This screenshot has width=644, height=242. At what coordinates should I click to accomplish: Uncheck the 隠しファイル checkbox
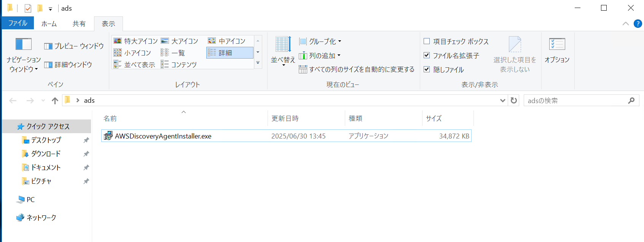tap(427, 69)
